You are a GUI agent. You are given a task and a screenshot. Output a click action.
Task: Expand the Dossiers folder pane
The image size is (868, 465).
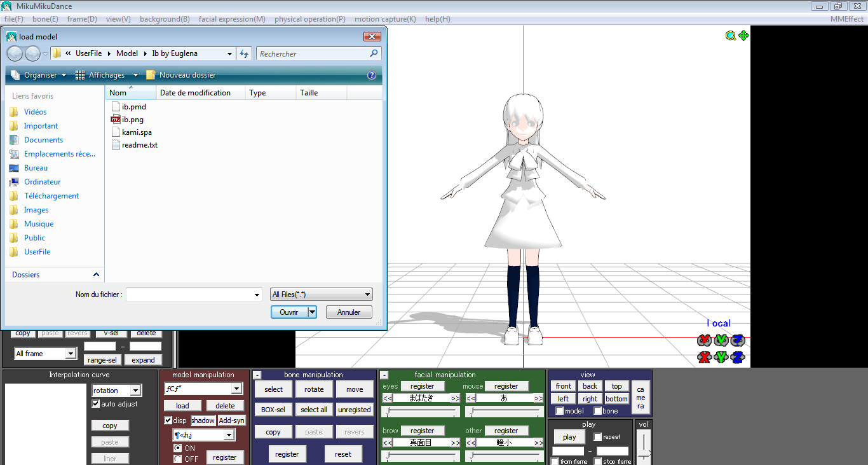96,275
